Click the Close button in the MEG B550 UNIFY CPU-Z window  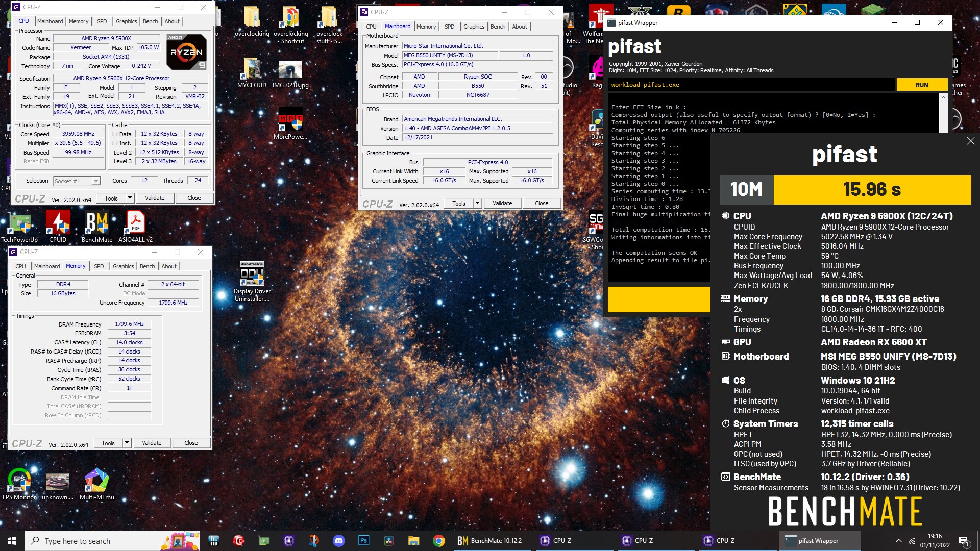[542, 203]
